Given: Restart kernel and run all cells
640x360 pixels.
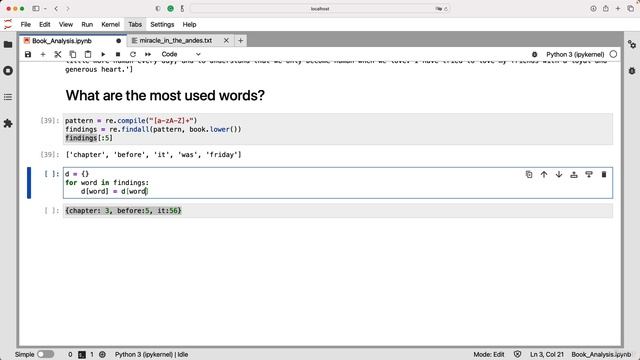Looking at the screenshot, I should point(148,54).
